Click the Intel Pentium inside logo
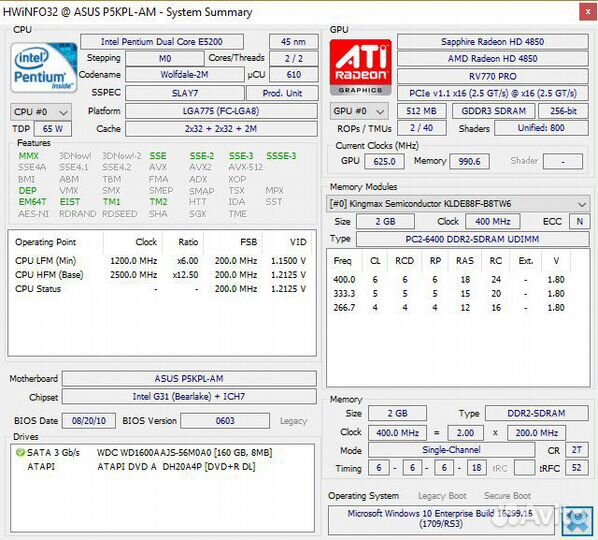598x540 pixels. (43, 68)
